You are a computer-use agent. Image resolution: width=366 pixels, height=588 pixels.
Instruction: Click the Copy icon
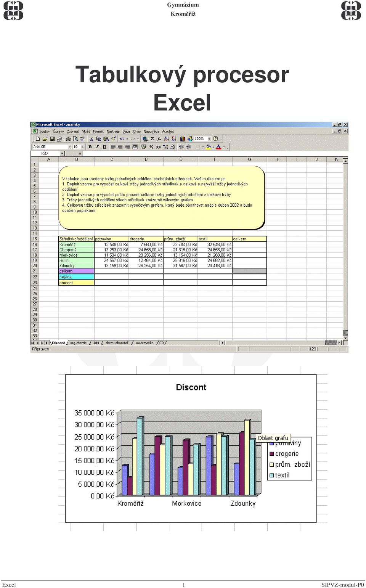pos(98,139)
